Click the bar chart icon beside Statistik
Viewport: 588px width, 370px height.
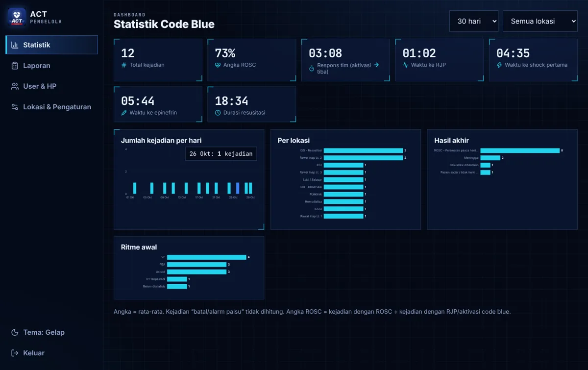(15, 45)
